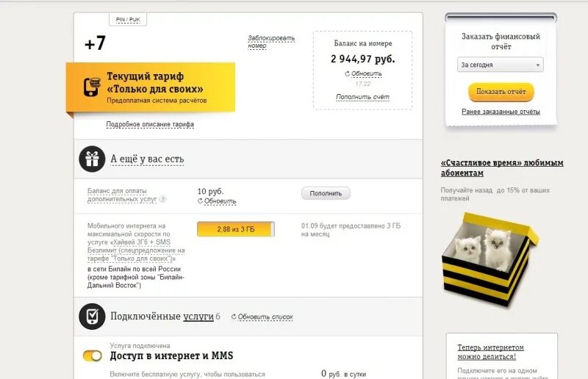Click the Заблокировать номер link
The height and width of the screenshot is (379, 588).
(x=271, y=42)
